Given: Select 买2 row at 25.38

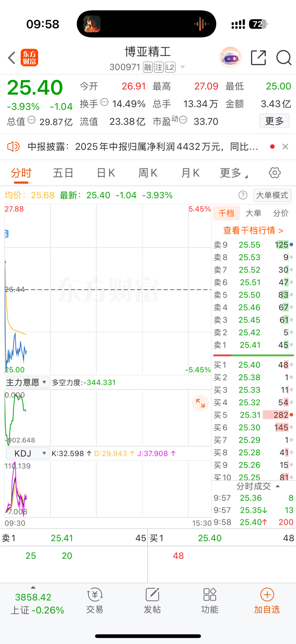Looking at the screenshot, I should 253,378.
